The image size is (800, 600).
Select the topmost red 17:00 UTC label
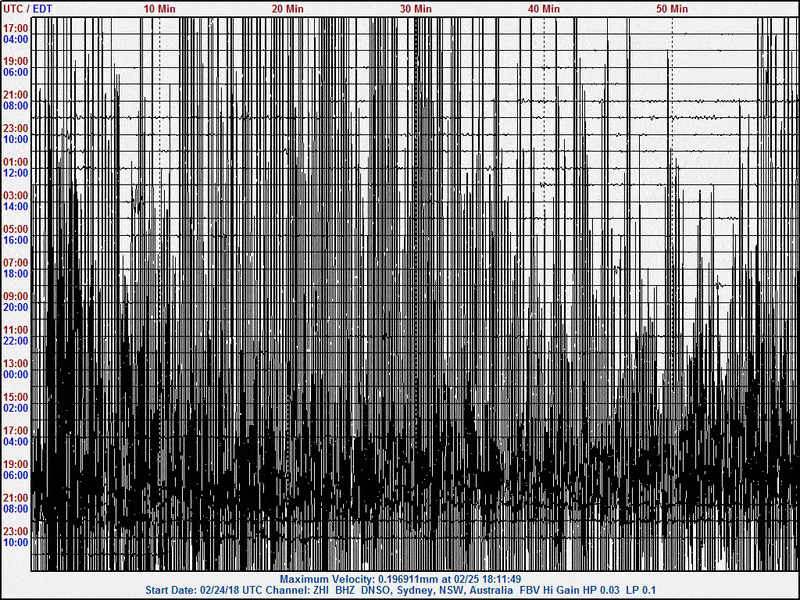(16, 28)
